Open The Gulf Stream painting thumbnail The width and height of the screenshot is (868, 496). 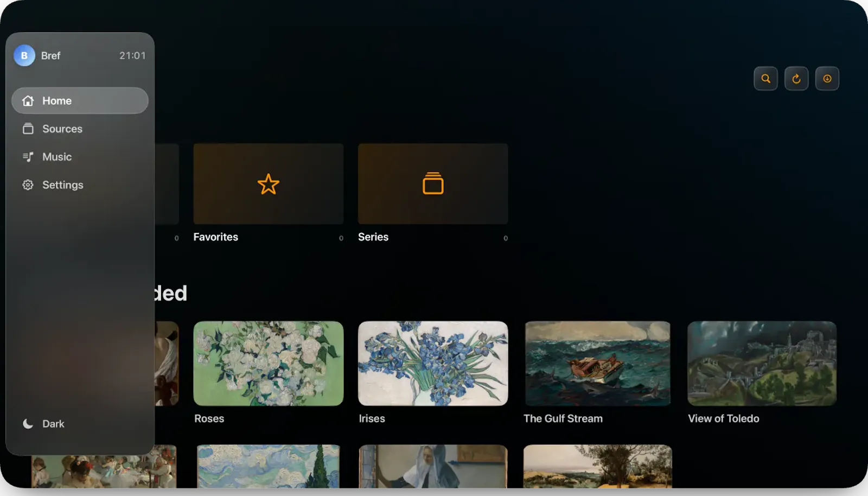click(x=597, y=364)
